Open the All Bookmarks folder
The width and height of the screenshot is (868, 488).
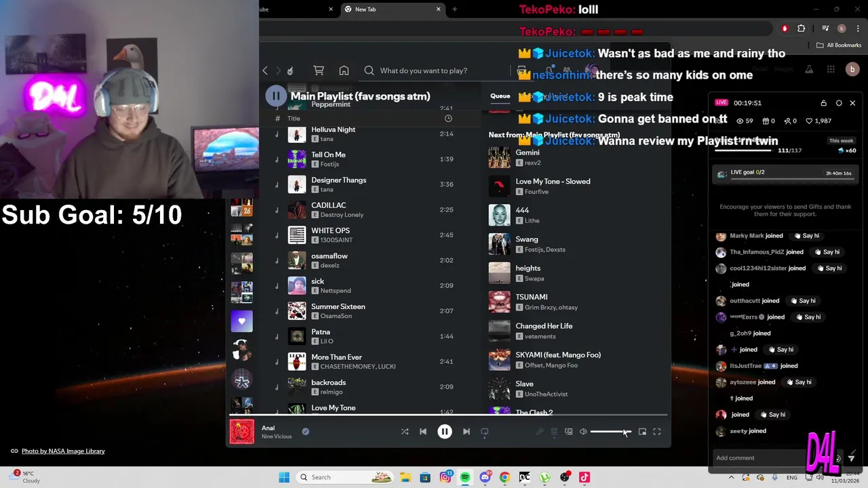[x=839, y=45]
